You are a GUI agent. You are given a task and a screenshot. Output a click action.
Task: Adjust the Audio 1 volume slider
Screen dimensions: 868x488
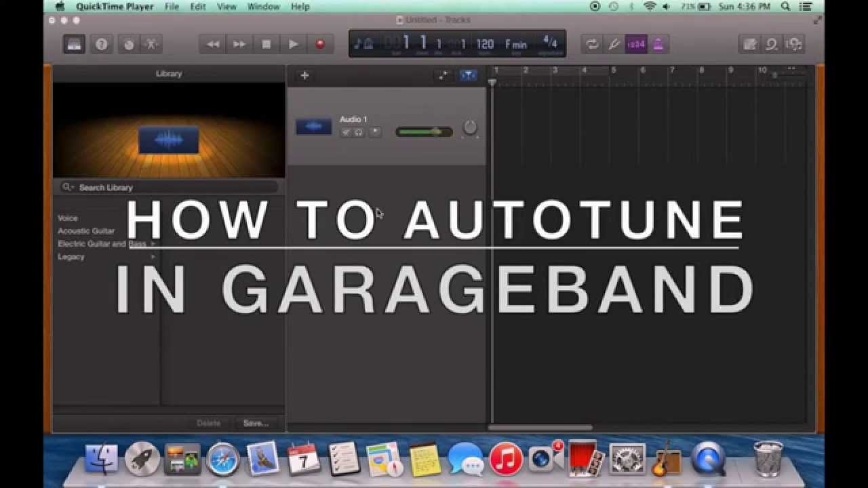click(x=424, y=131)
